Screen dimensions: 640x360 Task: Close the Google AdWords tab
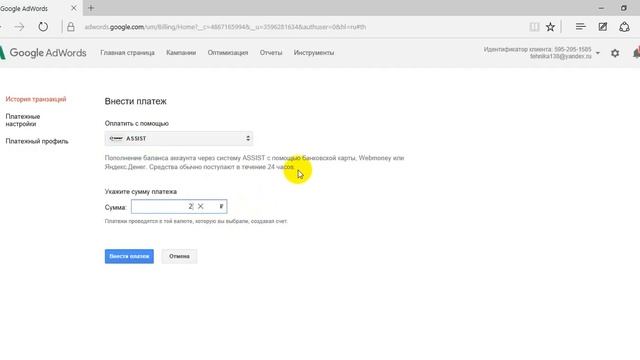[x=73, y=8]
